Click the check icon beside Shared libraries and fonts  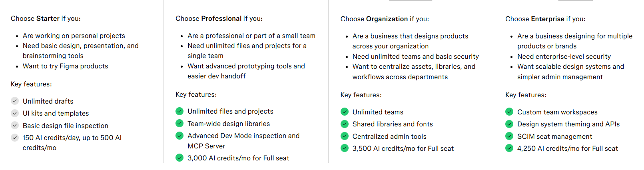pos(345,124)
